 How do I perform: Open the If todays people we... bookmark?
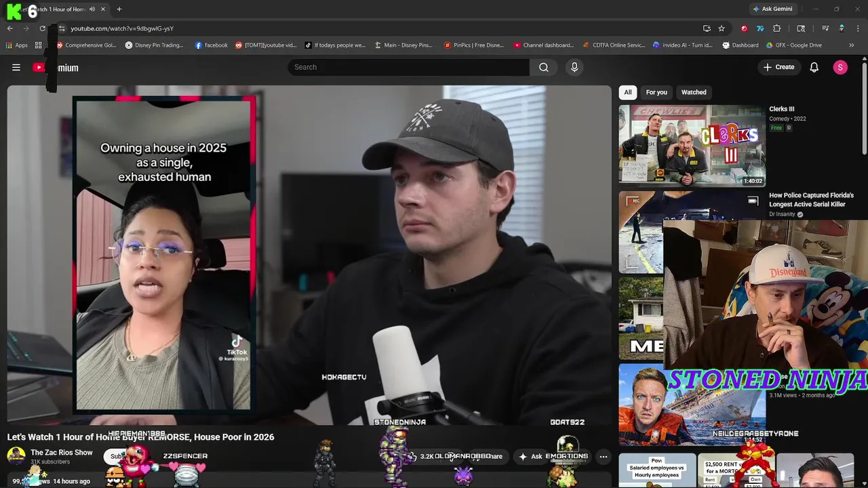point(335,45)
